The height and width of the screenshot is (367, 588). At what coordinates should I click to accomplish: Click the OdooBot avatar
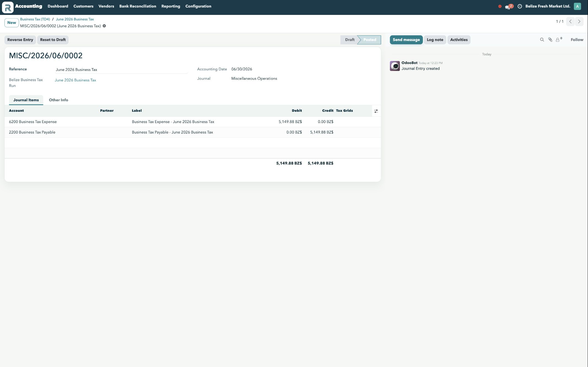pyautogui.click(x=395, y=66)
